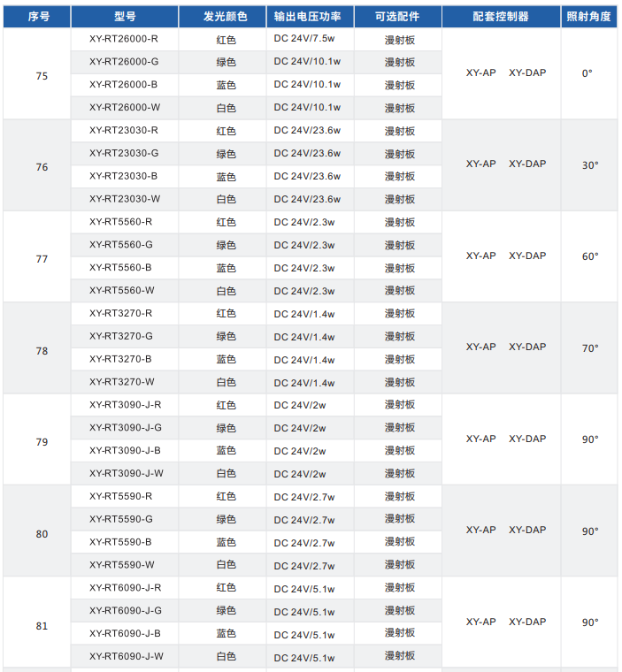Viewport: 622px width, 672px height.
Task: Select the XY-RT3090-J-R model cell
Action: tap(126, 405)
